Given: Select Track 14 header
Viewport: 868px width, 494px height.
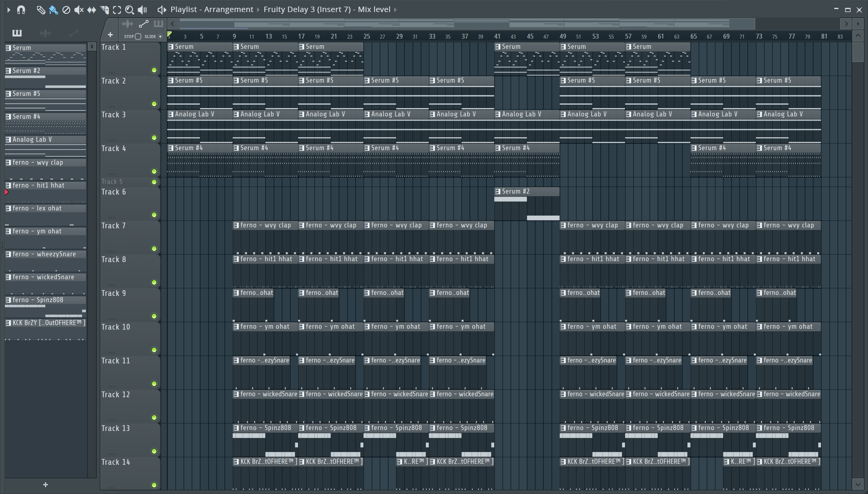Looking at the screenshot, I should click(x=130, y=473).
